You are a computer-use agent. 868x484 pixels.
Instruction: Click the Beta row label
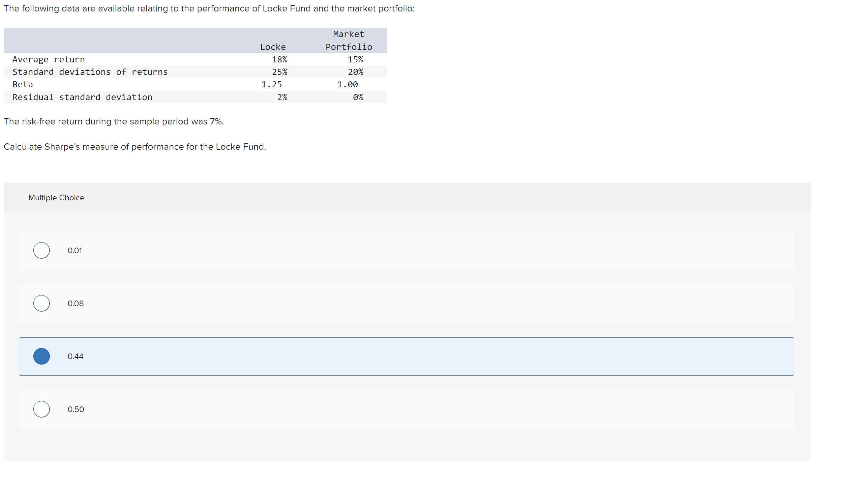22,84
